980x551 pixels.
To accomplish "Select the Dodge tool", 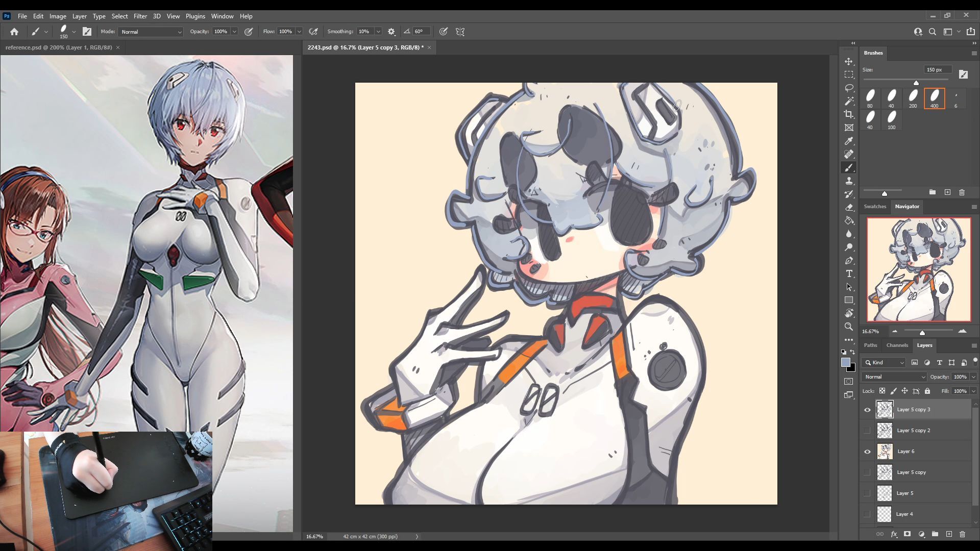I will pyautogui.click(x=849, y=247).
